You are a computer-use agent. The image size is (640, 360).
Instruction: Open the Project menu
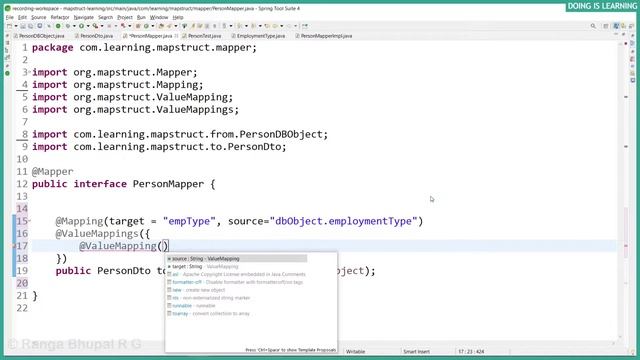[x=125, y=17]
